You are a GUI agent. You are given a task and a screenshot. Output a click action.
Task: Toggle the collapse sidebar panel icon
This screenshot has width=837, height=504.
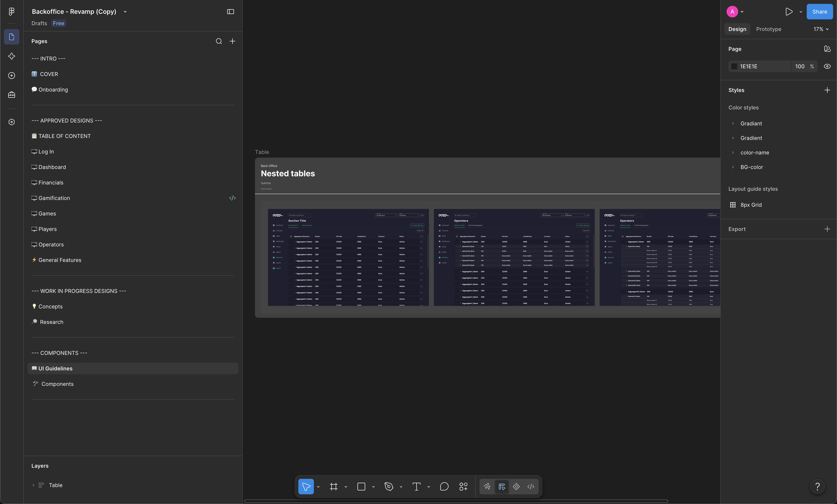tap(230, 12)
